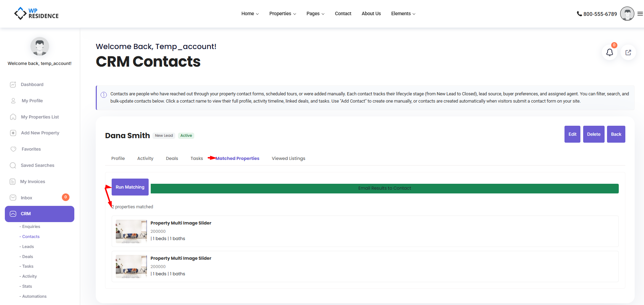Switch to the Viewed Listings tab
The image size is (644, 305).
pyautogui.click(x=288, y=159)
